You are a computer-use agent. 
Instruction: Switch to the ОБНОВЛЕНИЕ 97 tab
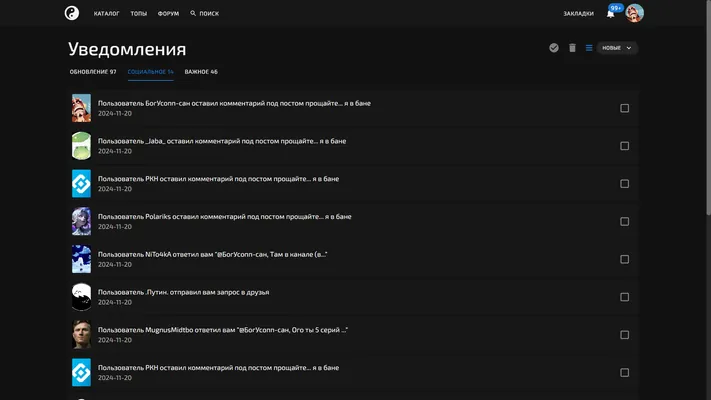pos(93,72)
